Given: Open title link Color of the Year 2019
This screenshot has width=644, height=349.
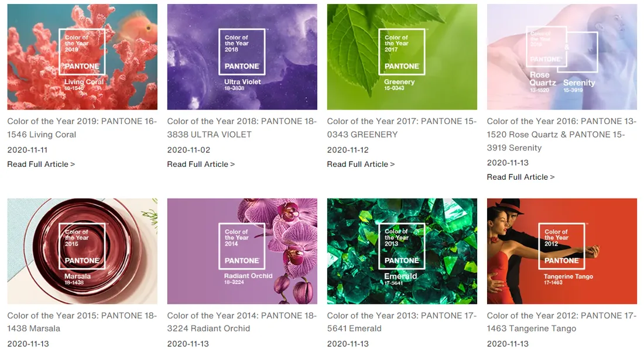Looking at the screenshot, I should coord(82,128).
